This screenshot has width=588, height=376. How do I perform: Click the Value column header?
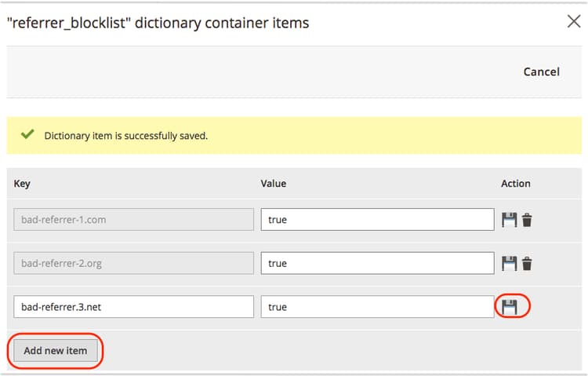[x=274, y=184]
